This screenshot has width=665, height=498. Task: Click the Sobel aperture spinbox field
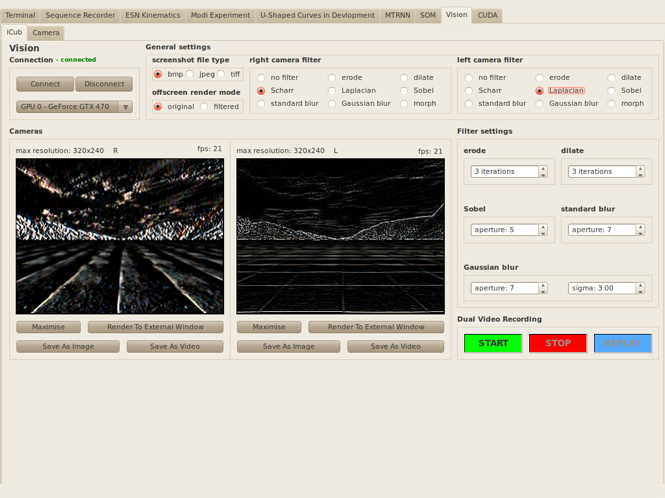[x=504, y=230]
